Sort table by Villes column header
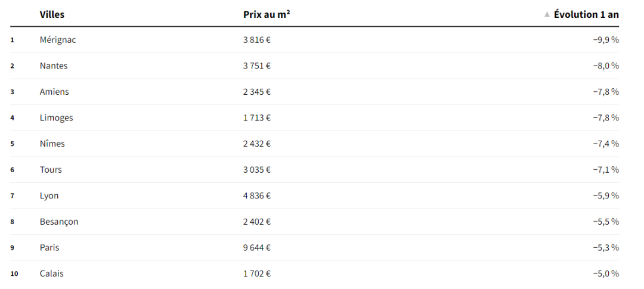Viewport: 644px width, 289px height. [x=52, y=14]
